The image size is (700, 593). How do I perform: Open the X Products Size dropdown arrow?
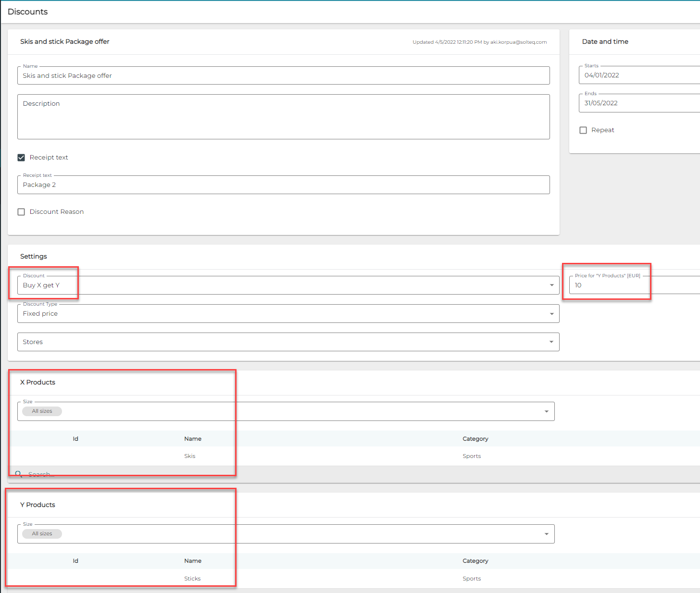pyautogui.click(x=546, y=412)
